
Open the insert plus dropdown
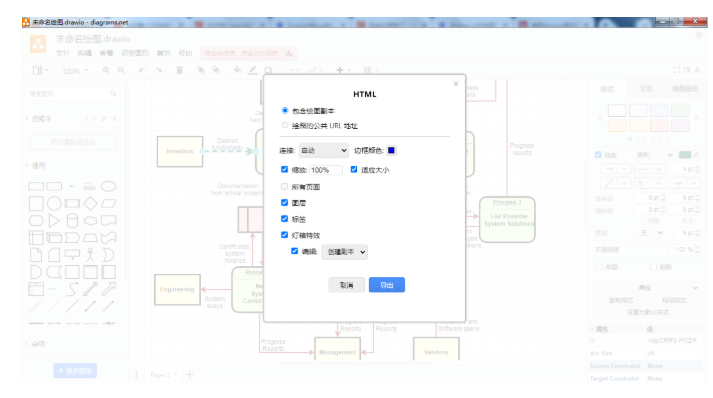click(343, 70)
